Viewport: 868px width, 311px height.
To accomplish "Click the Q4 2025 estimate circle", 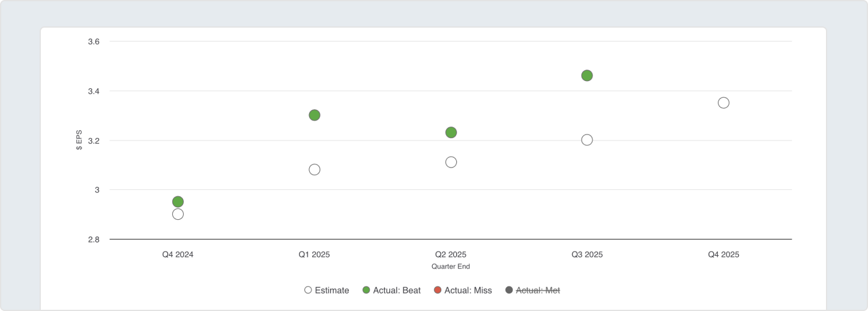I will click(723, 103).
